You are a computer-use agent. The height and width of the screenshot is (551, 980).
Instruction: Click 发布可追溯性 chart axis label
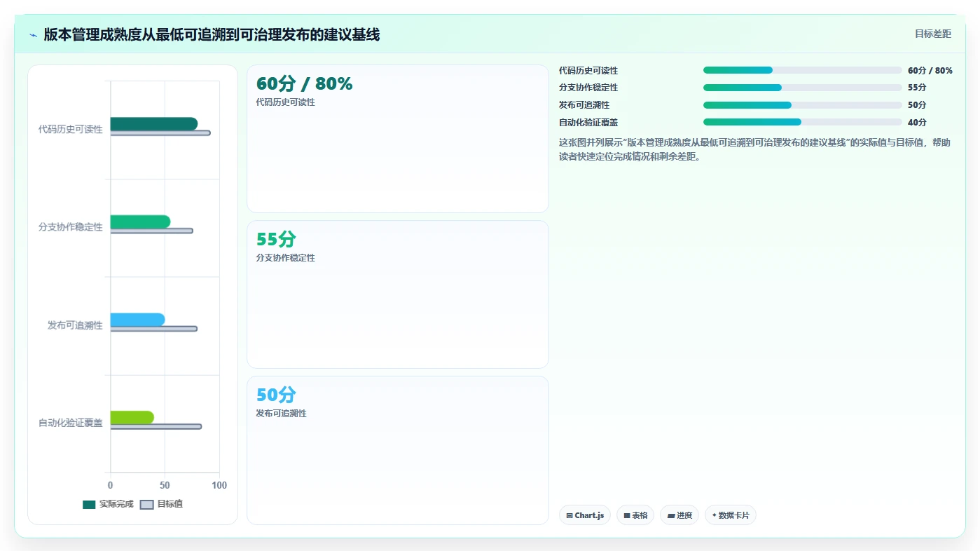(75, 325)
